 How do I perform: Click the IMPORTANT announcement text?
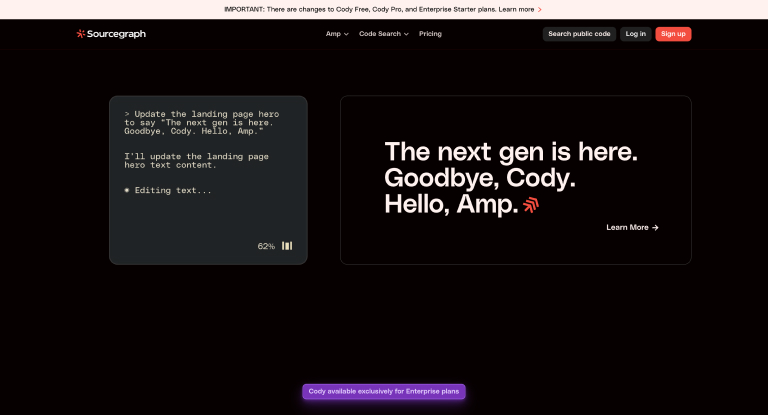(379, 9)
